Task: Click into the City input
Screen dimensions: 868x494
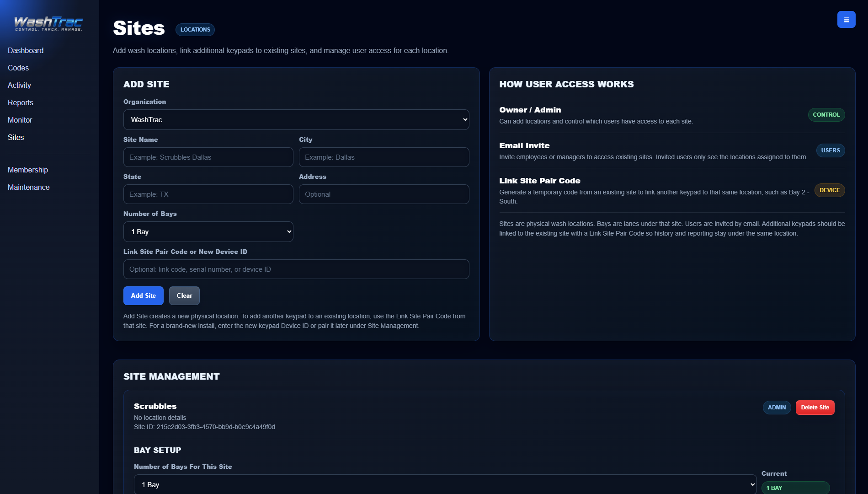Action: pyautogui.click(x=384, y=157)
